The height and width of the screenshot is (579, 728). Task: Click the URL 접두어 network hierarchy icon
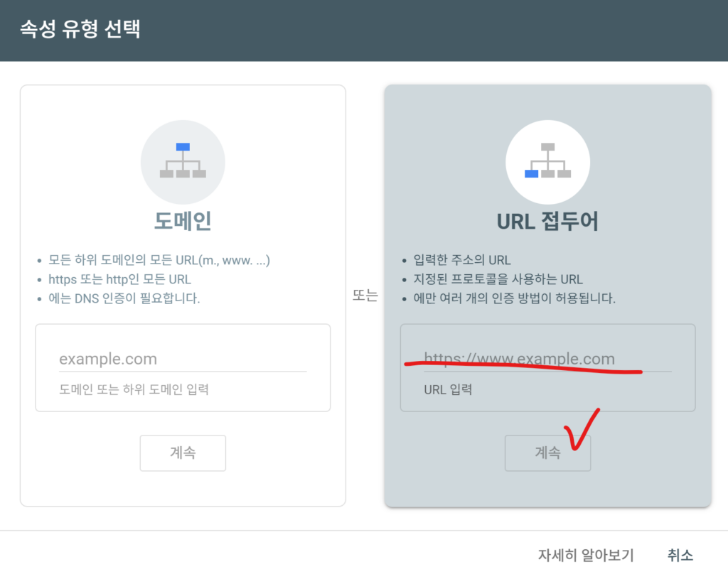[547, 161]
